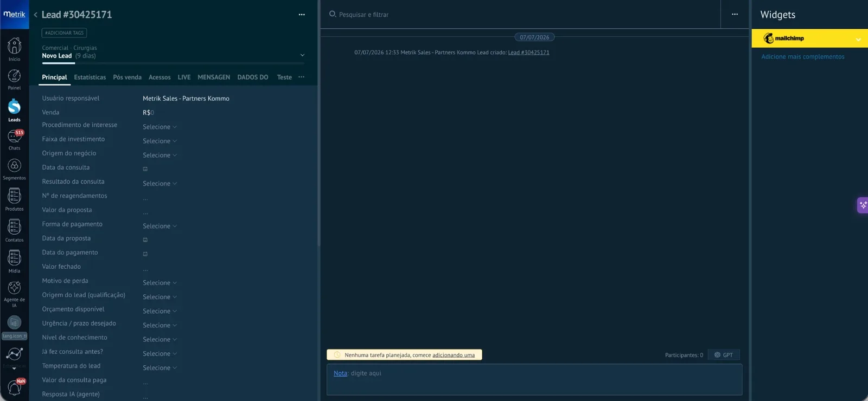Screen dimensions: 868x401
Task: Click the GPT button
Action: click(724, 355)
